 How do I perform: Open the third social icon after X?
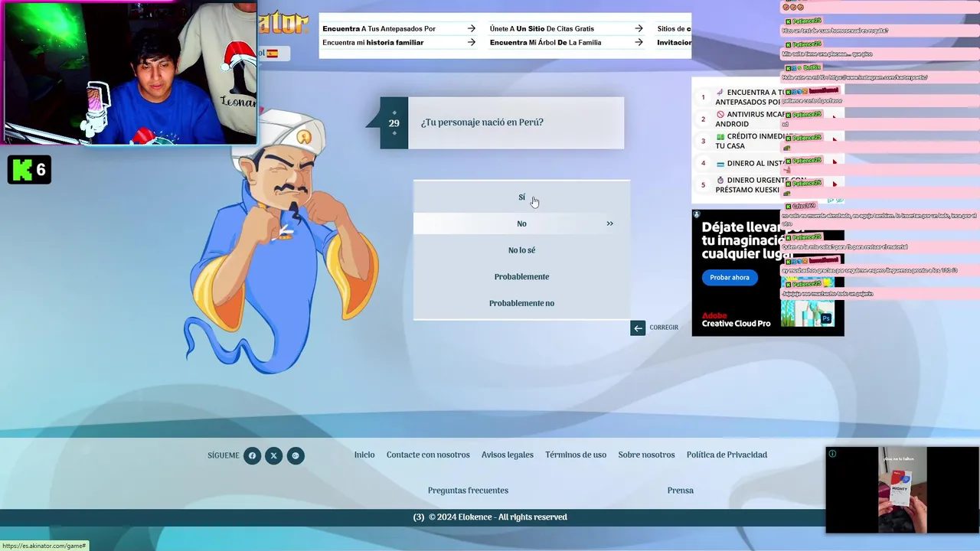pos(296,455)
